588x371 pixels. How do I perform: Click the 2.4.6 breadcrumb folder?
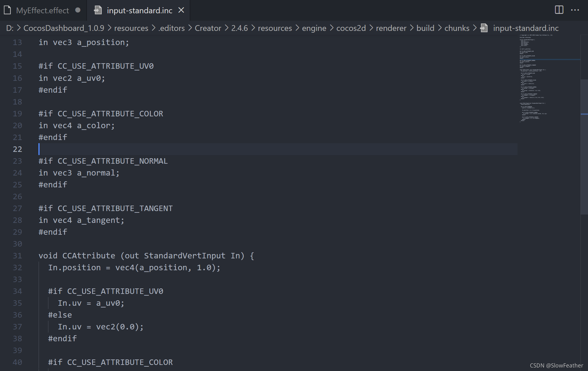tap(239, 28)
